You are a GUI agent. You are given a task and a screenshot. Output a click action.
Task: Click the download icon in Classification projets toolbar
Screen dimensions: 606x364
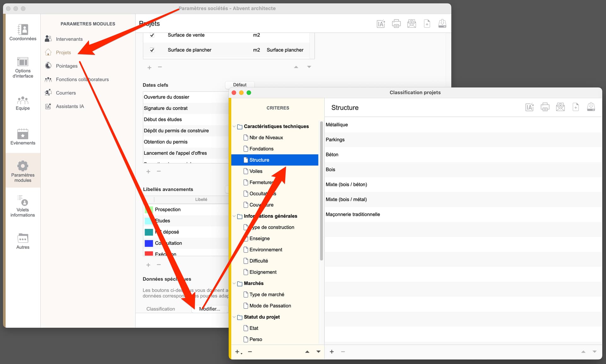point(591,107)
